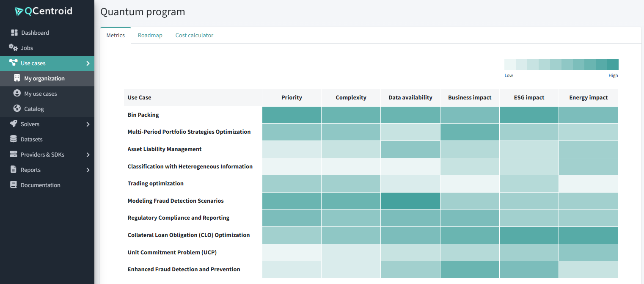Click Bin Packing's Priority cell
The width and height of the screenshot is (644, 284).
tap(292, 115)
